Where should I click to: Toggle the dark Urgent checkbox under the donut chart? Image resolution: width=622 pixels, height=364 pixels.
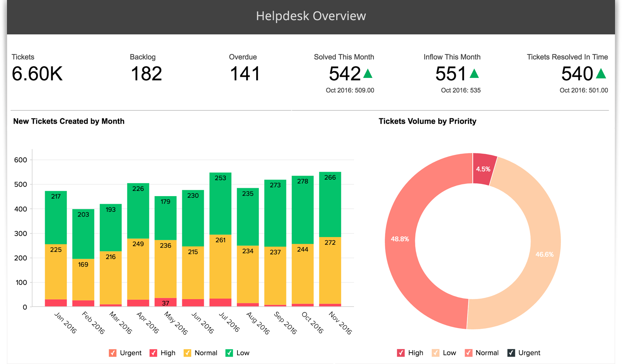pyautogui.click(x=511, y=353)
